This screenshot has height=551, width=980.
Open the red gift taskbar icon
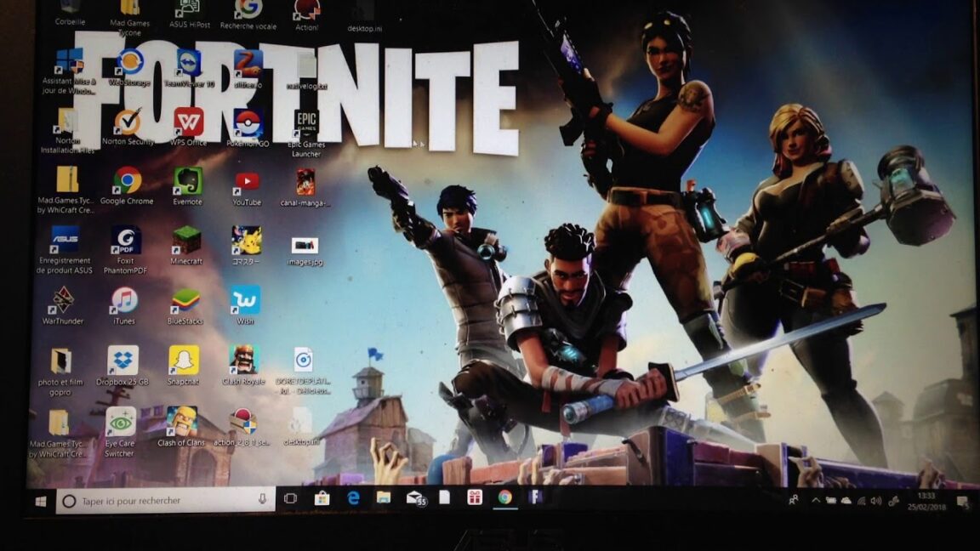[x=475, y=497]
